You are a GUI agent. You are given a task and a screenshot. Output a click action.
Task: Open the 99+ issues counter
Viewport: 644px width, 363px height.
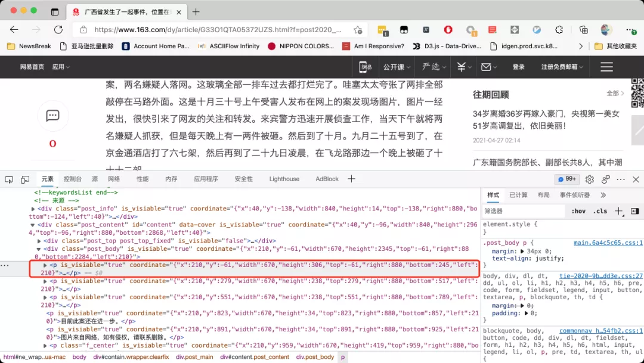(x=567, y=179)
